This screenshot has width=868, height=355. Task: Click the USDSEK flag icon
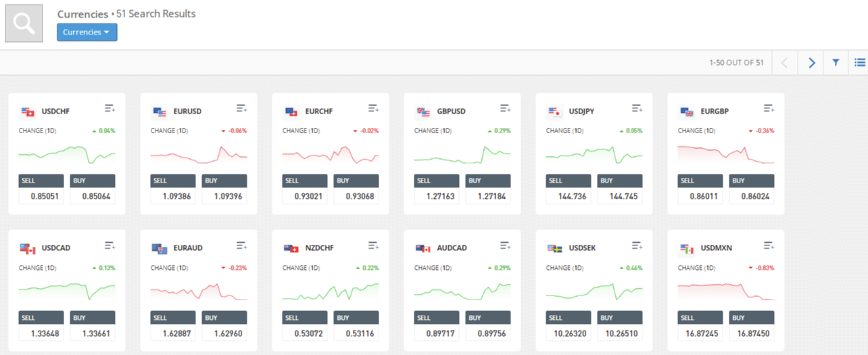(x=555, y=248)
